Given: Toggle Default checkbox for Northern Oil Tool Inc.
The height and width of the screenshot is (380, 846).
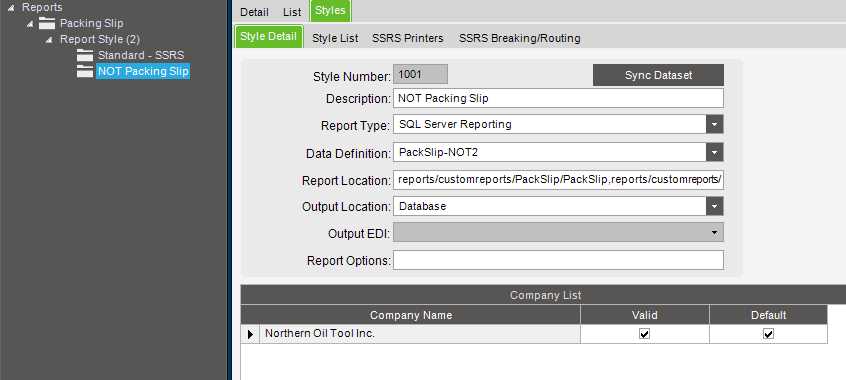Looking at the screenshot, I should (768, 334).
